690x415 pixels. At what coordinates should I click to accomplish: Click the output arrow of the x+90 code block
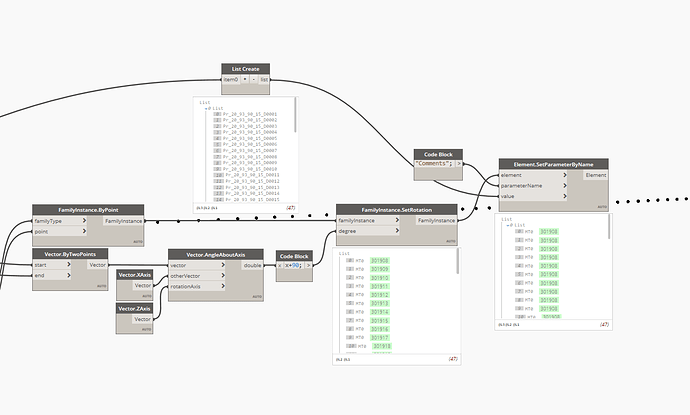(308, 265)
